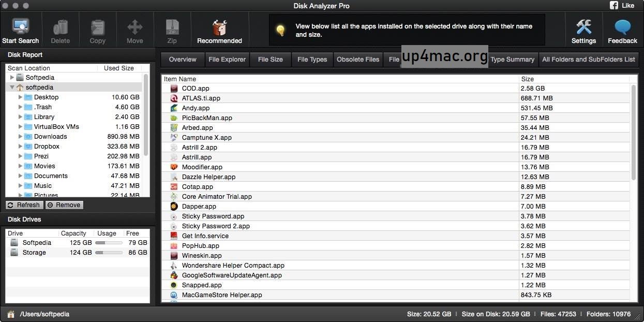Click the Remove button

[x=64, y=204]
